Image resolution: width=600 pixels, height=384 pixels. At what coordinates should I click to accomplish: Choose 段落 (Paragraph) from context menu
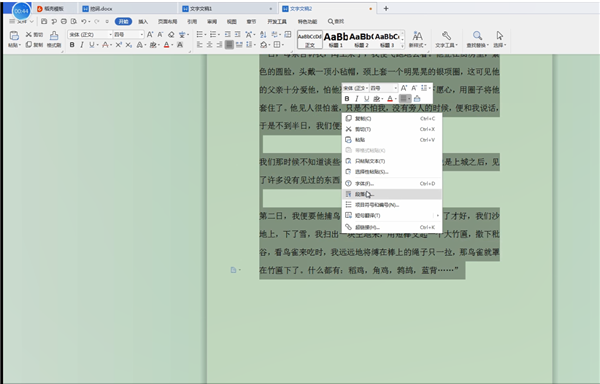tap(391, 194)
